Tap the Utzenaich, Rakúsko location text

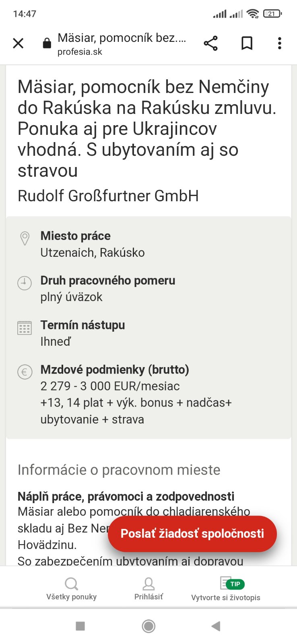[93, 253]
